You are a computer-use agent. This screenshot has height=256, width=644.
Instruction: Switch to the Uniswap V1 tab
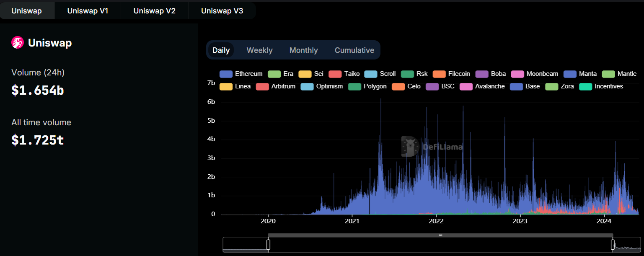coord(88,11)
